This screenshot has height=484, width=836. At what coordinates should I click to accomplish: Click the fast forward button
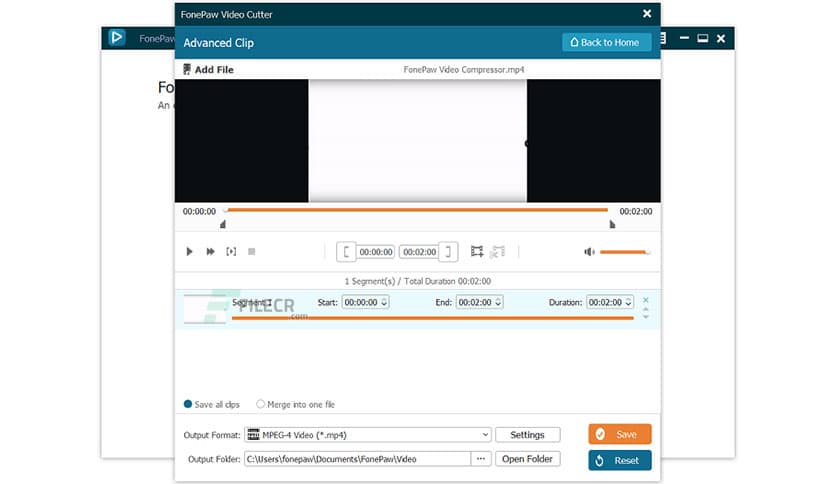(x=211, y=252)
